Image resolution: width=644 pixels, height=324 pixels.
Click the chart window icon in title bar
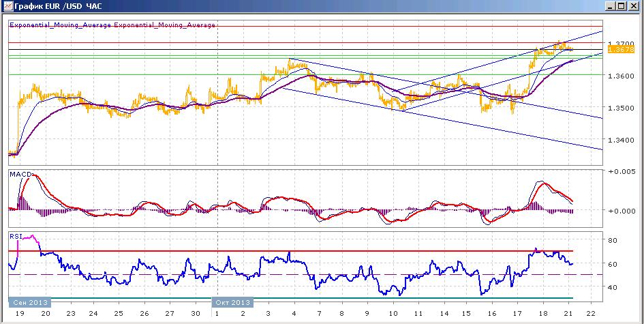tap(7, 5)
